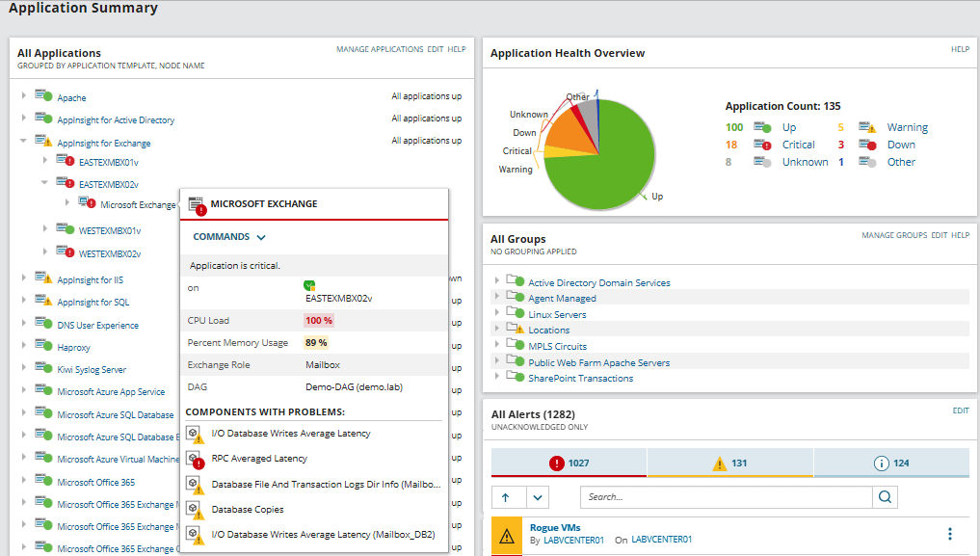Expand the Microsoft Exchange application tree node
Screen dimensions: 980x556
pyautogui.click(x=67, y=202)
